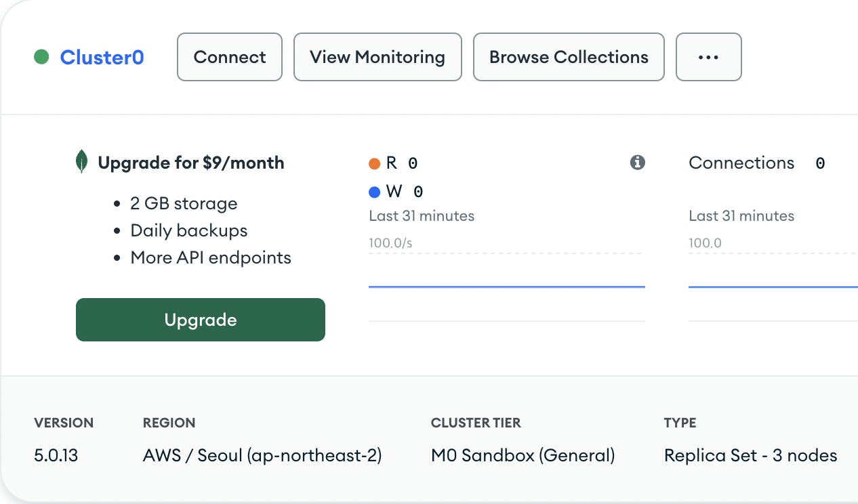
Task: Click the 'Daily backups' bullet
Action: tap(189, 230)
